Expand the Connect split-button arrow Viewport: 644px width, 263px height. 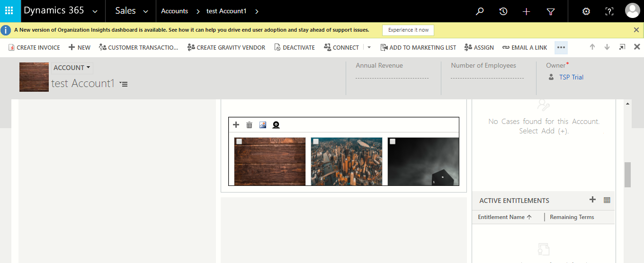pos(369,47)
